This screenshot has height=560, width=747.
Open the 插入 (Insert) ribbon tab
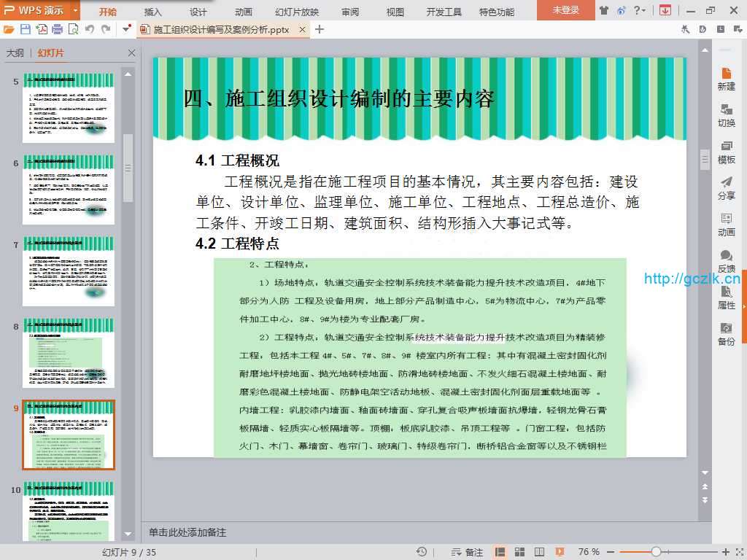(153, 12)
